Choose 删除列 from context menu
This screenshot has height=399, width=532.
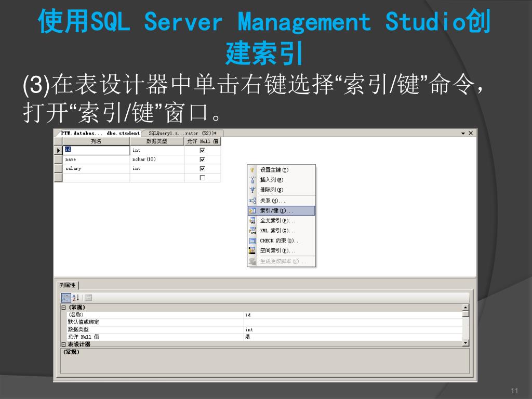tap(281, 190)
